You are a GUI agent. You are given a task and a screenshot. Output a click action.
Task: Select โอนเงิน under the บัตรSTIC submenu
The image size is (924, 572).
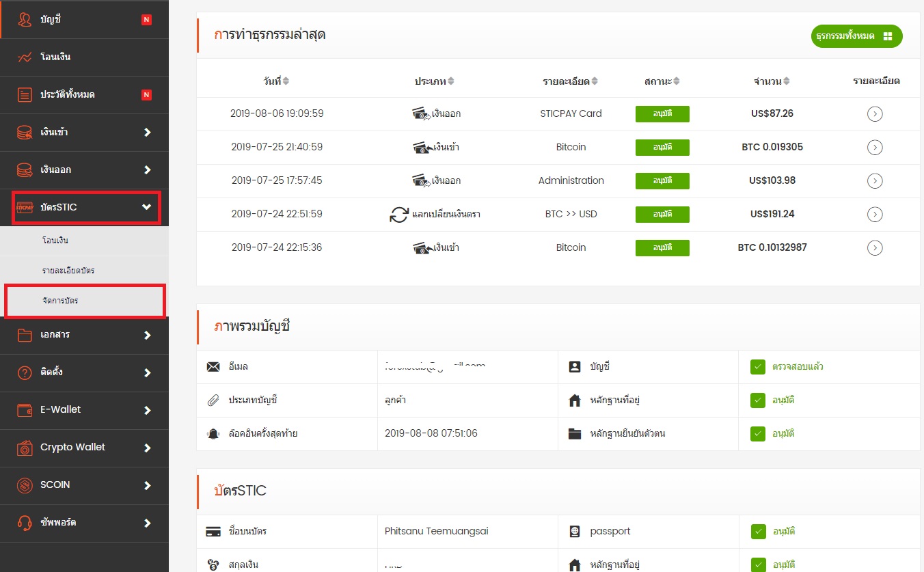pyautogui.click(x=84, y=241)
